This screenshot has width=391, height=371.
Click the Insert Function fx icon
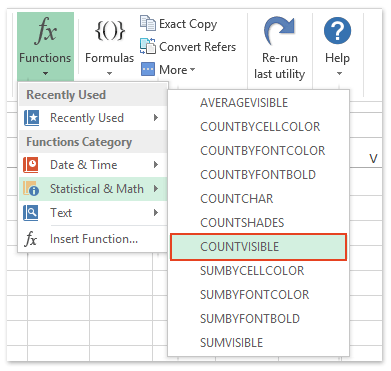click(x=31, y=239)
